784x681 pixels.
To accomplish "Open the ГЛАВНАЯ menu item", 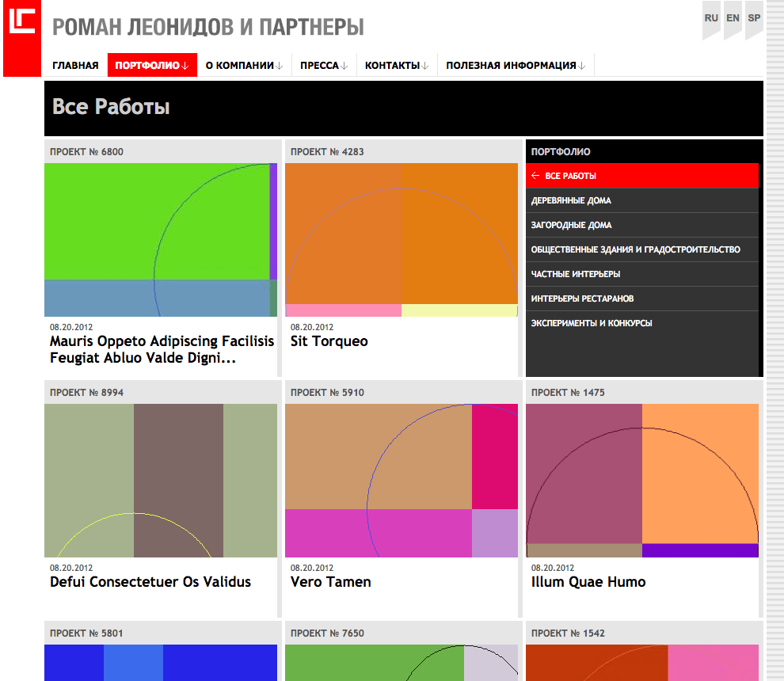I will tap(75, 66).
